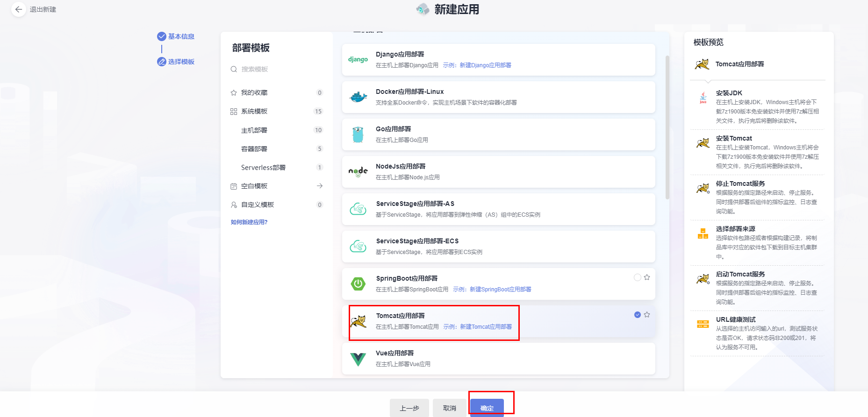Click the URL健康测试 step title

[736, 319]
